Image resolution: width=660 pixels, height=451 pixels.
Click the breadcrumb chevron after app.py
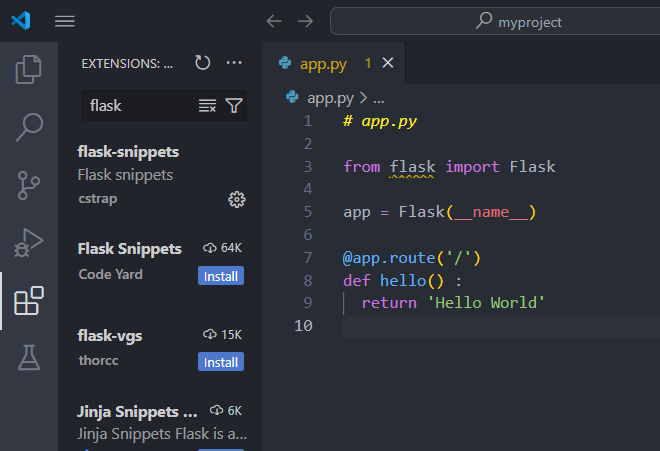[x=363, y=98]
